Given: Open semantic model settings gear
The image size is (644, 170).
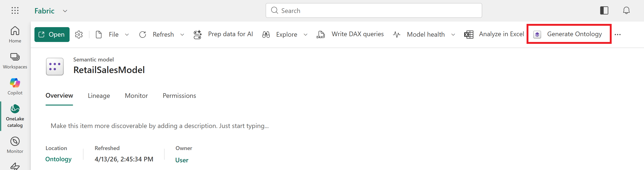Looking at the screenshot, I should [x=79, y=35].
